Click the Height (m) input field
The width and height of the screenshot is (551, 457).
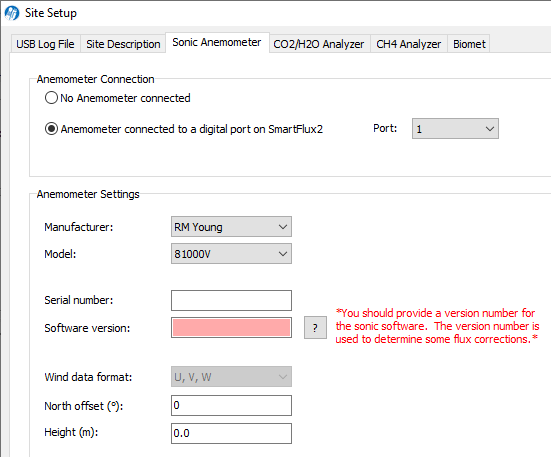[231, 433]
